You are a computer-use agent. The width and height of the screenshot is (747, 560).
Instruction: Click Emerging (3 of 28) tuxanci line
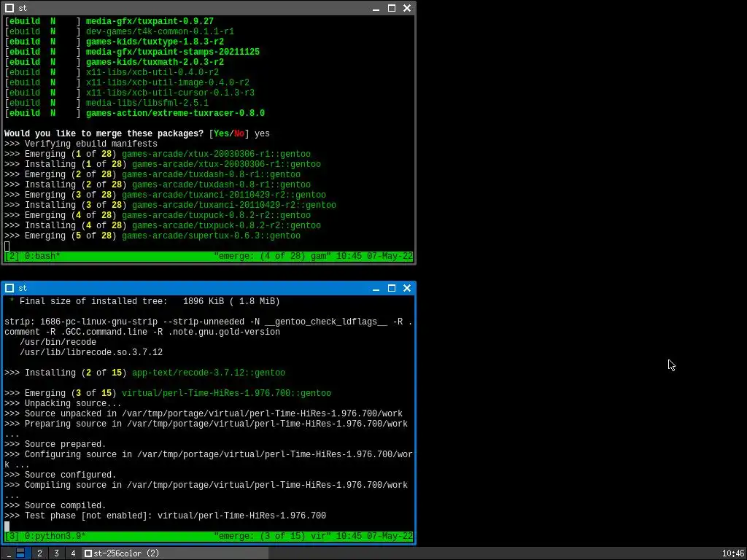165,195
